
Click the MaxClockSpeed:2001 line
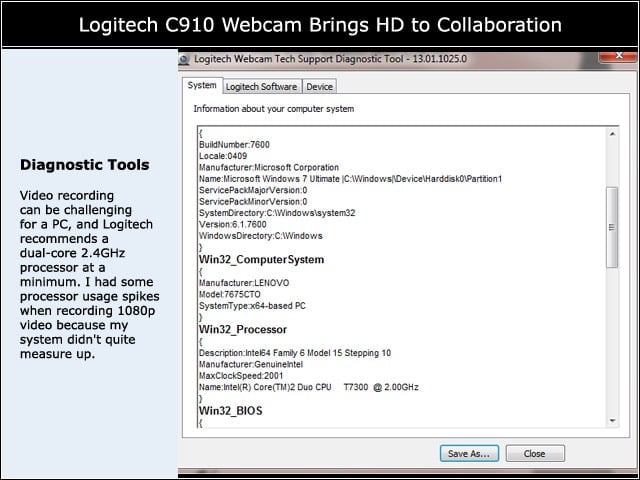pyautogui.click(x=241, y=376)
